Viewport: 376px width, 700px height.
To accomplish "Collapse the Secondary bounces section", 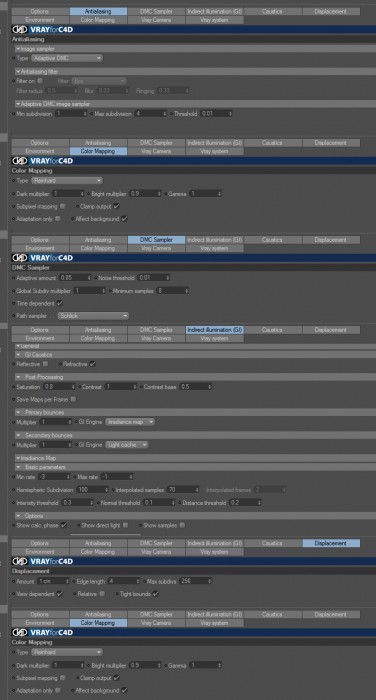I will pyautogui.click(x=18, y=435).
